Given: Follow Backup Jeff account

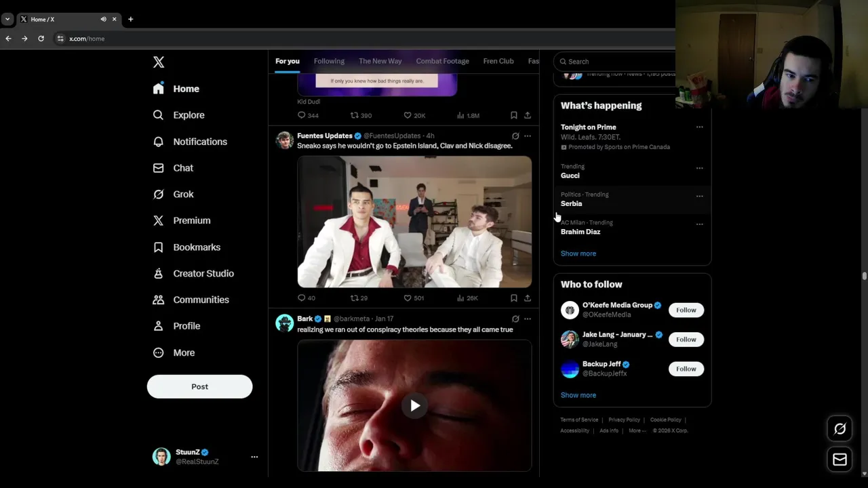Looking at the screenshot, I should (x=686, y=369).
